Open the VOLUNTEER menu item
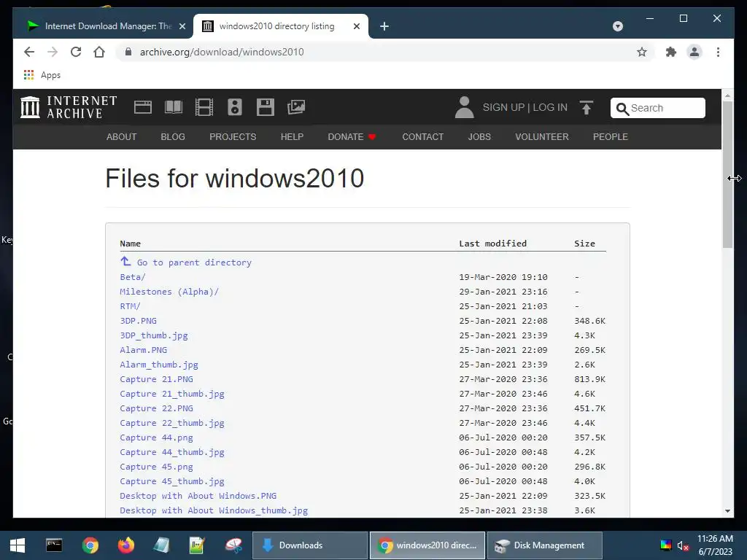The width and height of the screenshot is (747, 560). pos(542,136)
